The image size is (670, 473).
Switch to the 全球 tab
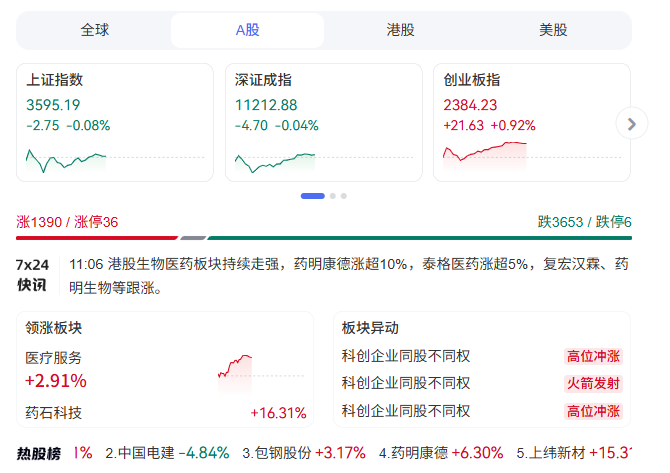coord(94,30)
